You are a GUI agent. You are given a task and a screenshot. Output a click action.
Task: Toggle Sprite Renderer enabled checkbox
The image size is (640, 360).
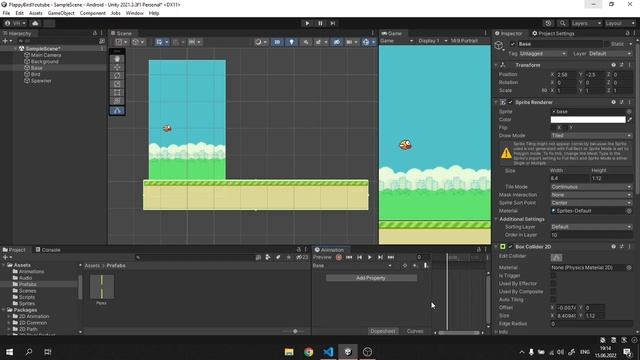pos(510,102)
